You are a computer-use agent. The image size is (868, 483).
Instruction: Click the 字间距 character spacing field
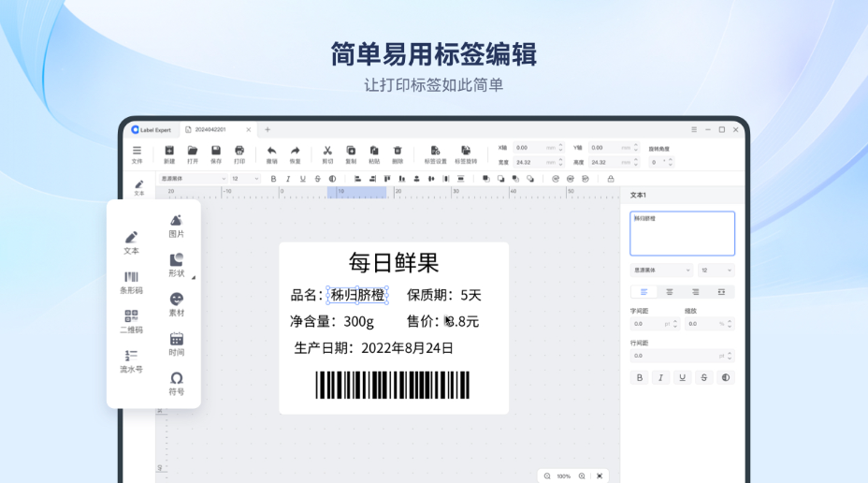click(x=655, y=324)
